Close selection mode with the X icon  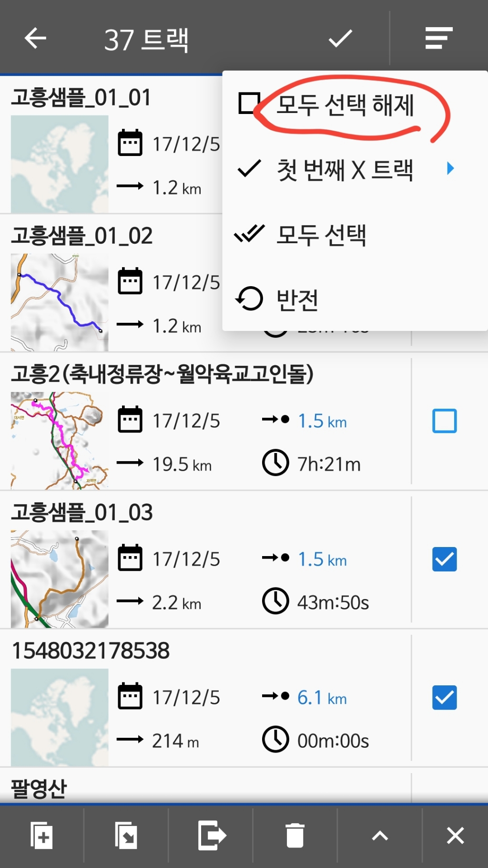tap(455, 836)
